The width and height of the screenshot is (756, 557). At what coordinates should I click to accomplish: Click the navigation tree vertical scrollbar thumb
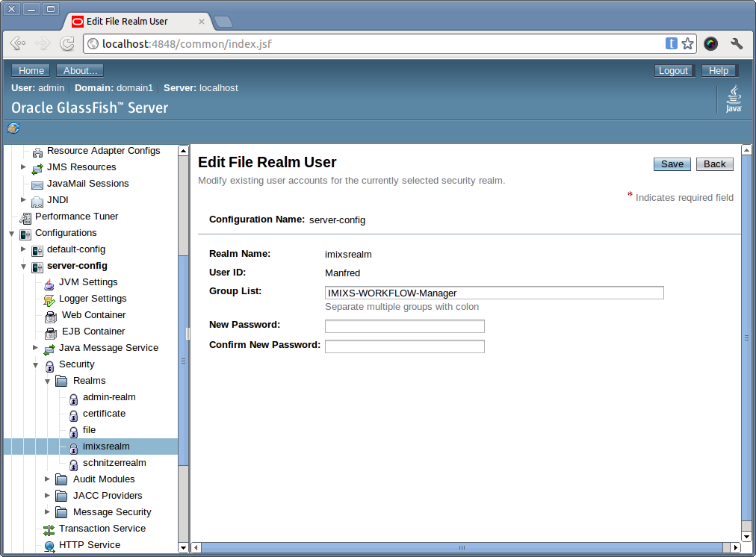pyautogui.click(x=183, y=361)
